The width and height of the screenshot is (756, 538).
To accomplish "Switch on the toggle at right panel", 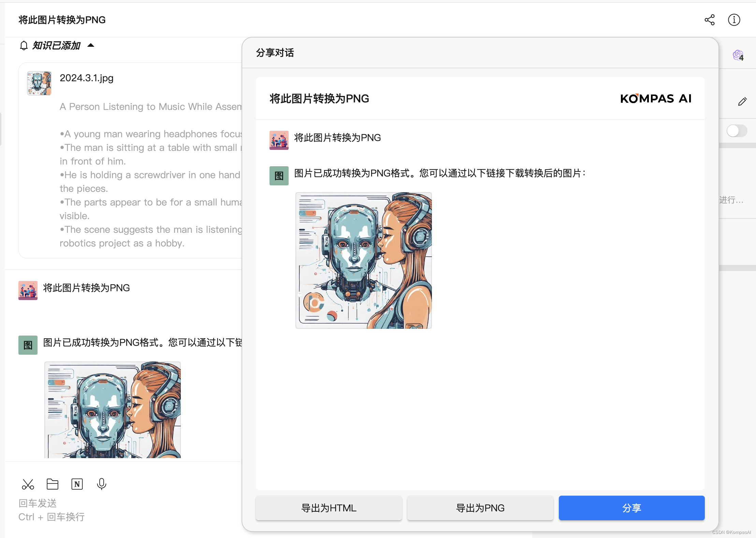I will (x=737, y=131).
